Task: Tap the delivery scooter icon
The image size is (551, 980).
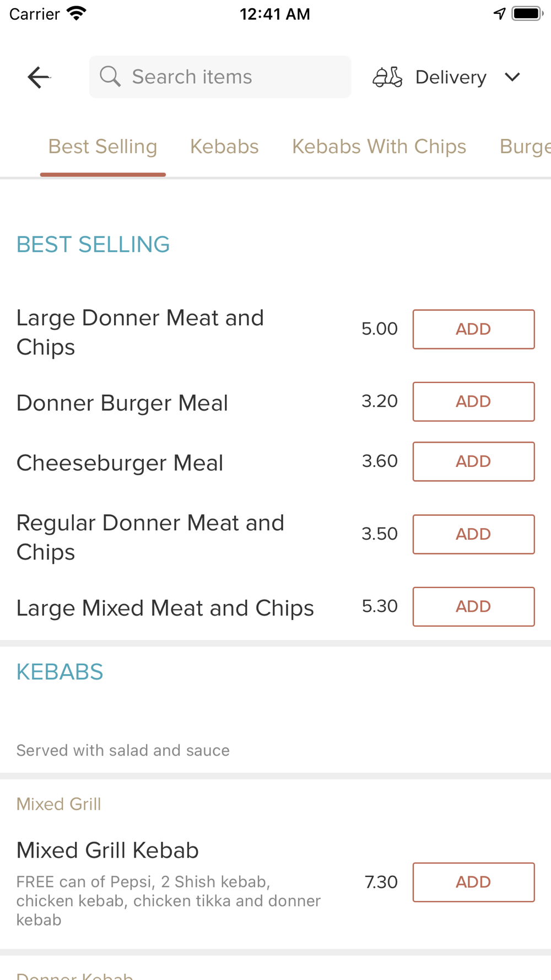Action: (x=387, y=77)
